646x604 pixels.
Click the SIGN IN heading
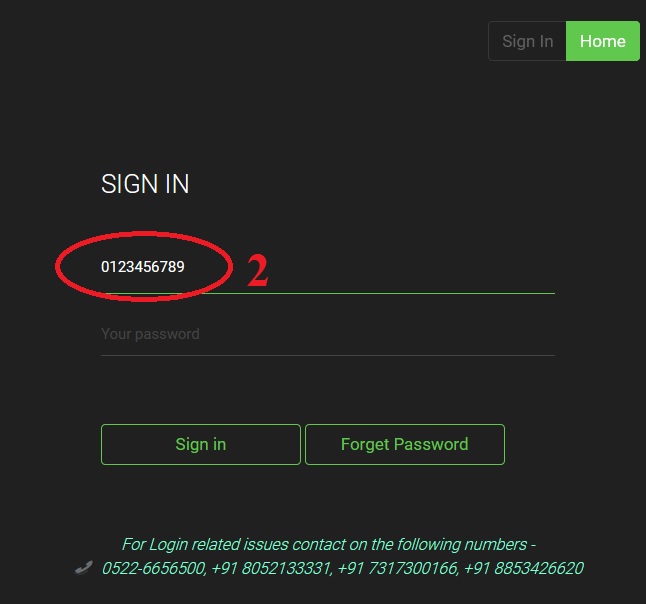click(x=145, y=184)
